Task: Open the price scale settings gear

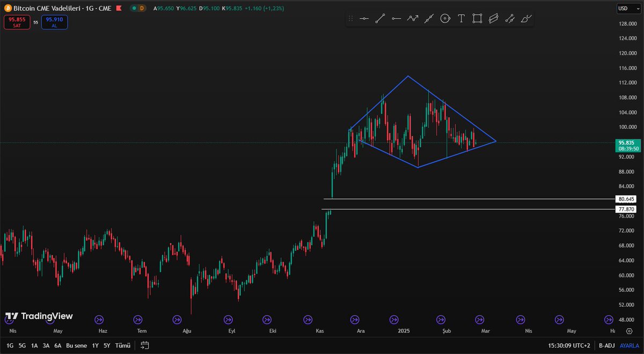Action: click(x=628, y=331)
